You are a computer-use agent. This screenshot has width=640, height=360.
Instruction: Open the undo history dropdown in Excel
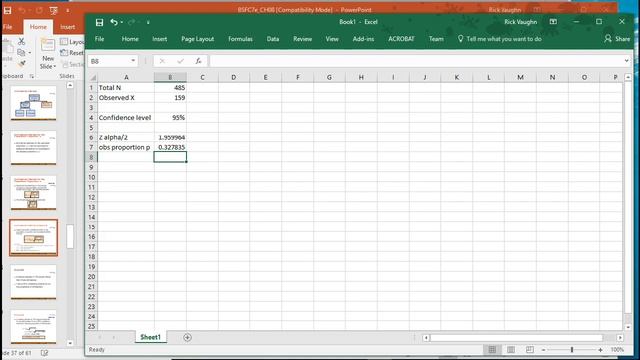pos(122,22)
